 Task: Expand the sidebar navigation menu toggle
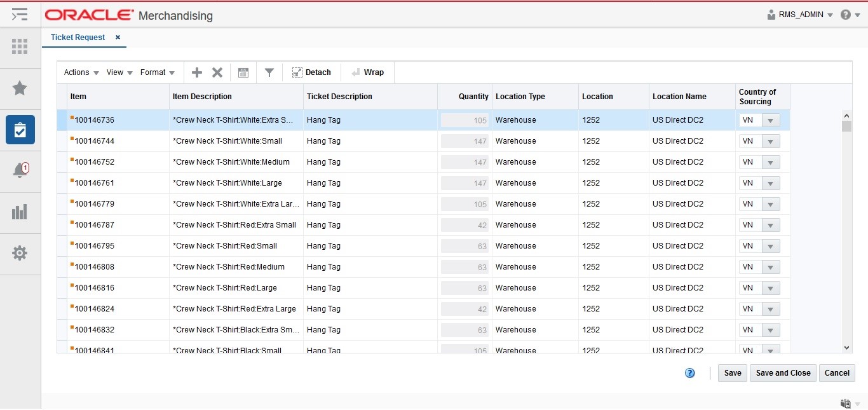[x=20, y=14]
